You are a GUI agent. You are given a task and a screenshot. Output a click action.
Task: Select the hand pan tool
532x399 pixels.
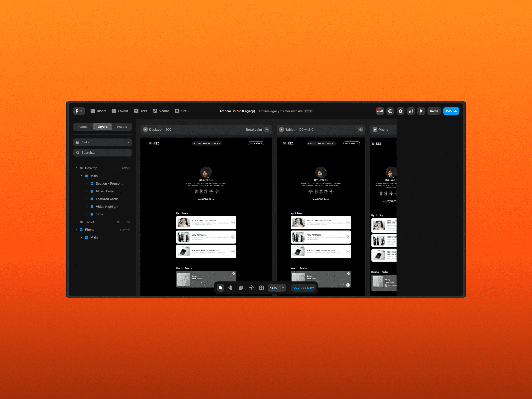[x=231, y=288]
